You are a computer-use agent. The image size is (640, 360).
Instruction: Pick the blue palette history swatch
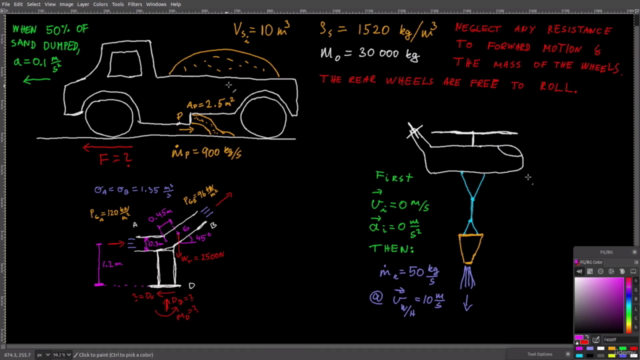click(622, 356)
